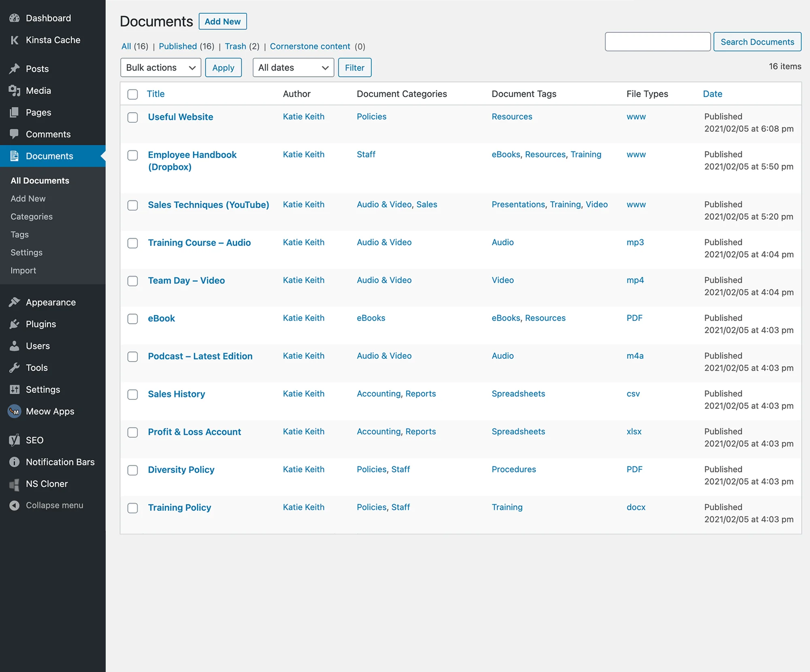Click the Kinsta Cache icon in sidebar
810x672 pixels.
coord(15,40)
